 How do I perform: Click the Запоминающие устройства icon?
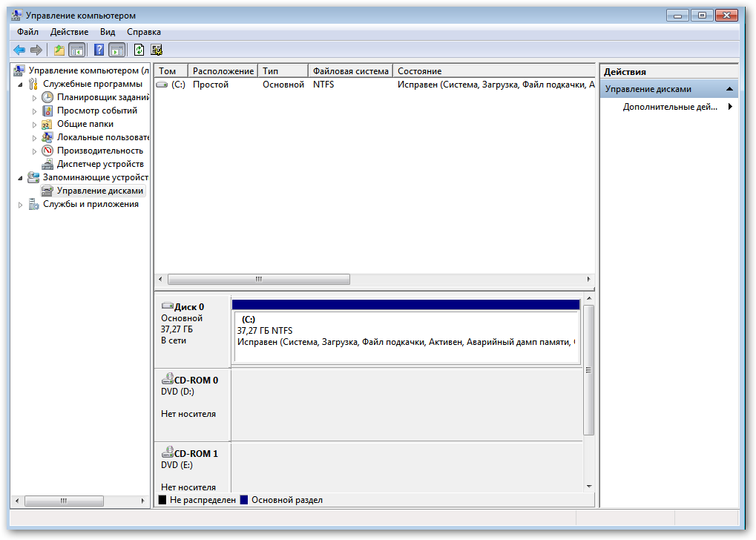(33, 177)
